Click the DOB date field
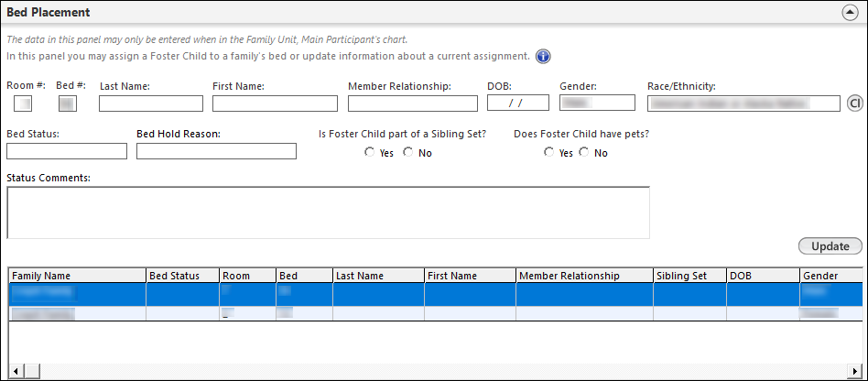This screenshot has width=868, height=381. click(516, 103)
